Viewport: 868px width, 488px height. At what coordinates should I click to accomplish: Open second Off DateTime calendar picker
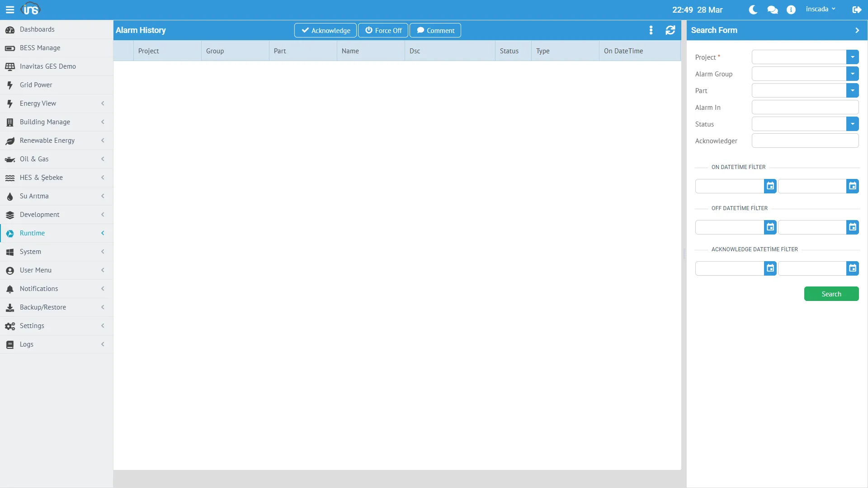(x=852, y=227)
